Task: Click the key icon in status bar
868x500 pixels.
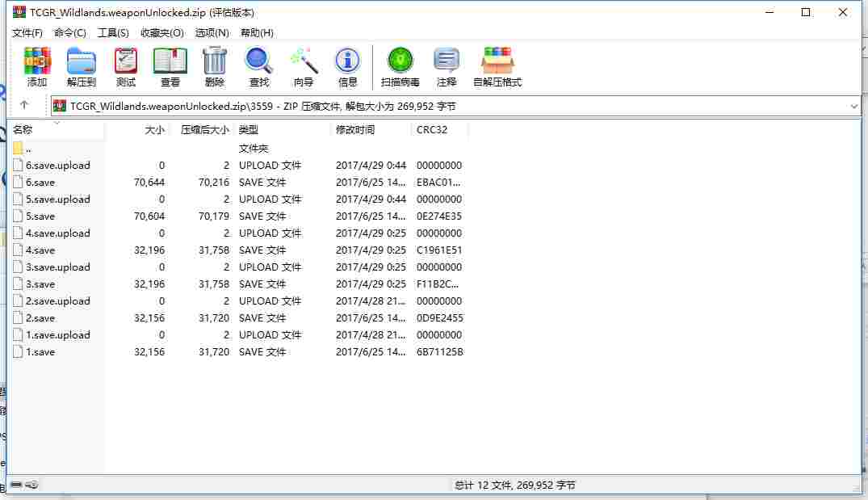Action: coord(31,485)
